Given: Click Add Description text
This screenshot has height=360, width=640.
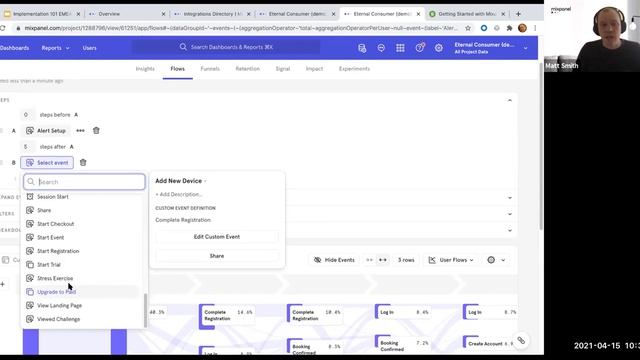Looking at the screenshot, I should tap(179, 194).
